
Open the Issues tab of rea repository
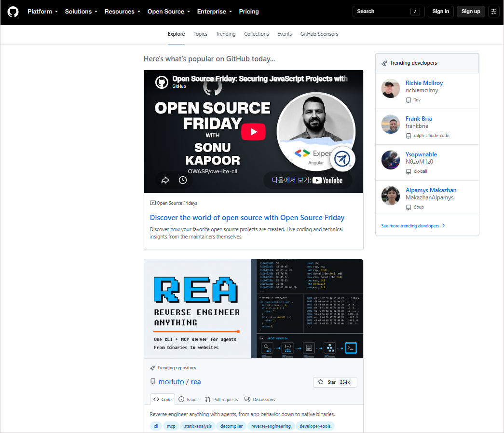[x=189, y=400]
